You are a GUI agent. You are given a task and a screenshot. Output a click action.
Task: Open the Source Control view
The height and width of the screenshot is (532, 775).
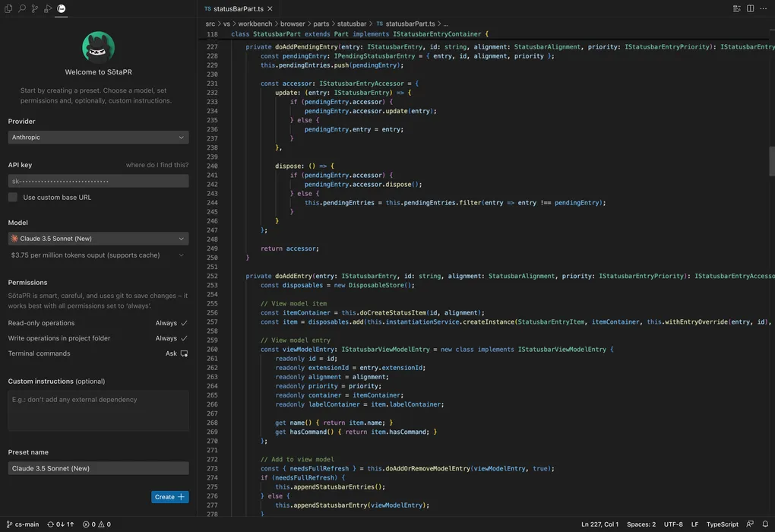pyautogui.click(x=34, y=7)
